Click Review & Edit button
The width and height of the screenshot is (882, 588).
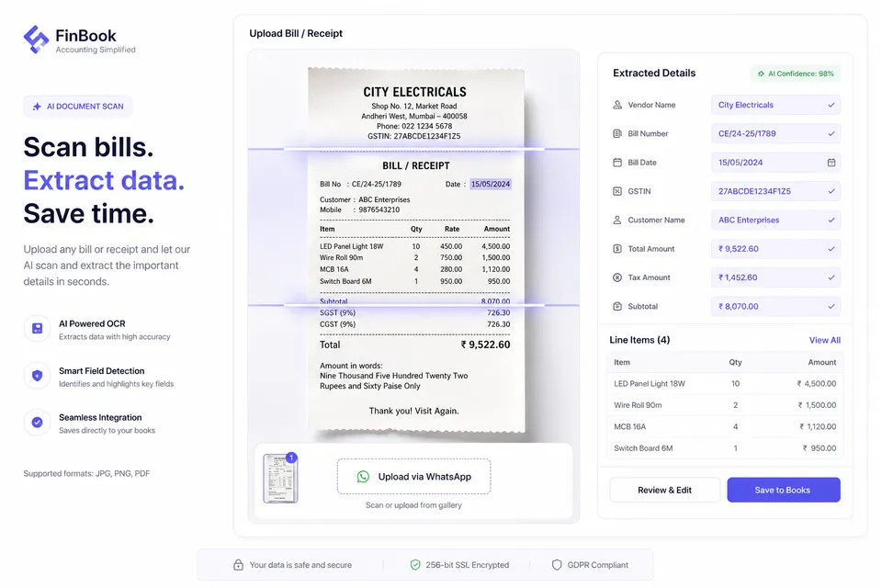coord(664,490)
